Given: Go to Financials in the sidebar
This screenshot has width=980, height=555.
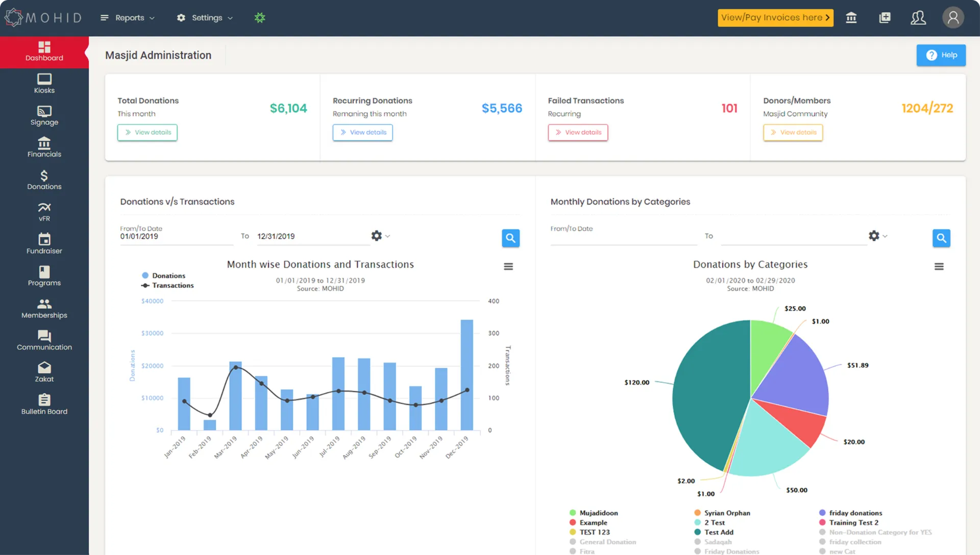Looking at the screenshot, I should point(44,148).
